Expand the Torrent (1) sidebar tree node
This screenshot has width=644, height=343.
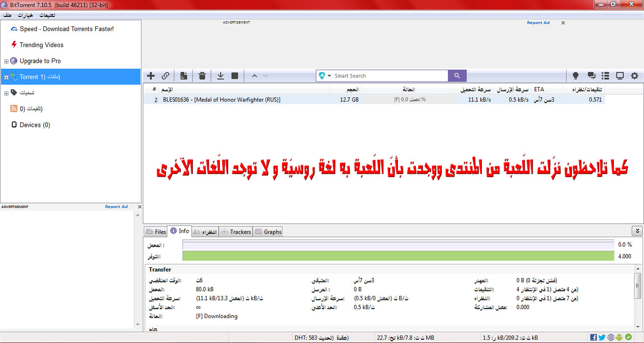[x=6, y=77]
